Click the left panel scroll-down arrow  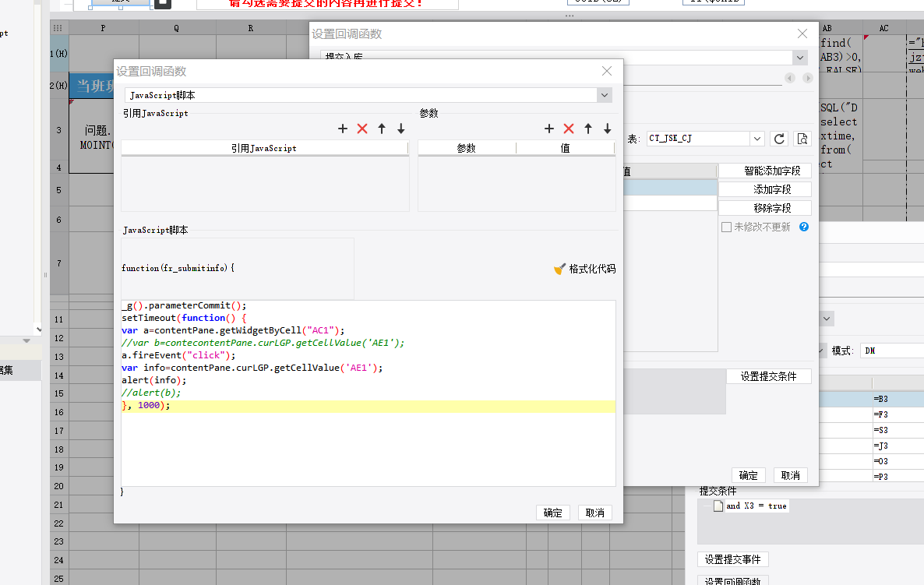click(x=38, y=330)
